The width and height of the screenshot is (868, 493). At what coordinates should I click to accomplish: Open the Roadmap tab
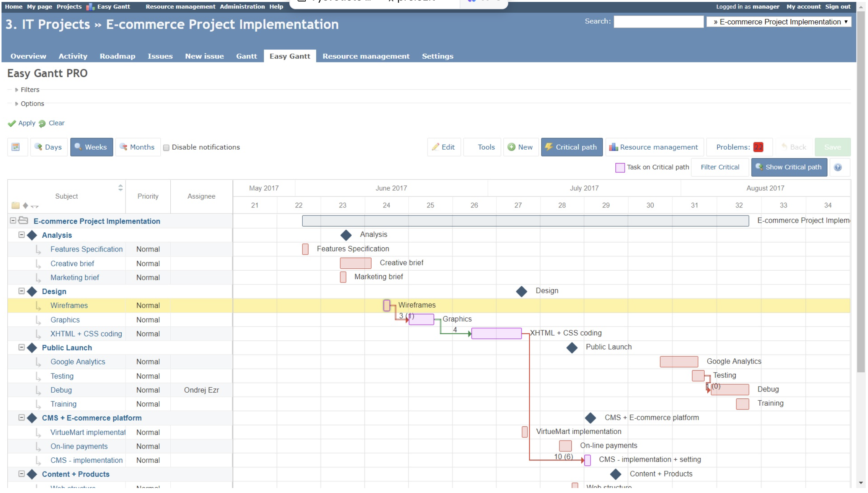point(117,56)
